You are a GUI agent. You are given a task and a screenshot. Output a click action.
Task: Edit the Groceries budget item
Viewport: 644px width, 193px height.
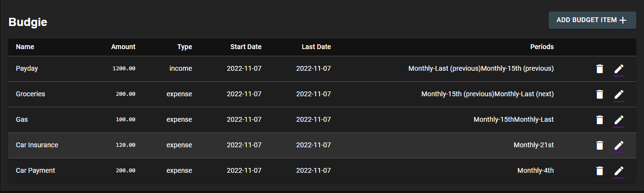coord(619,94)
